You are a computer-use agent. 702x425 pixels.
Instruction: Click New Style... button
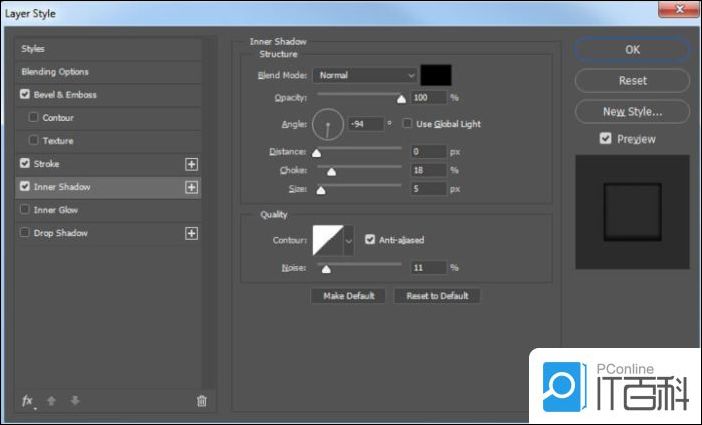[x=632, y=112]
